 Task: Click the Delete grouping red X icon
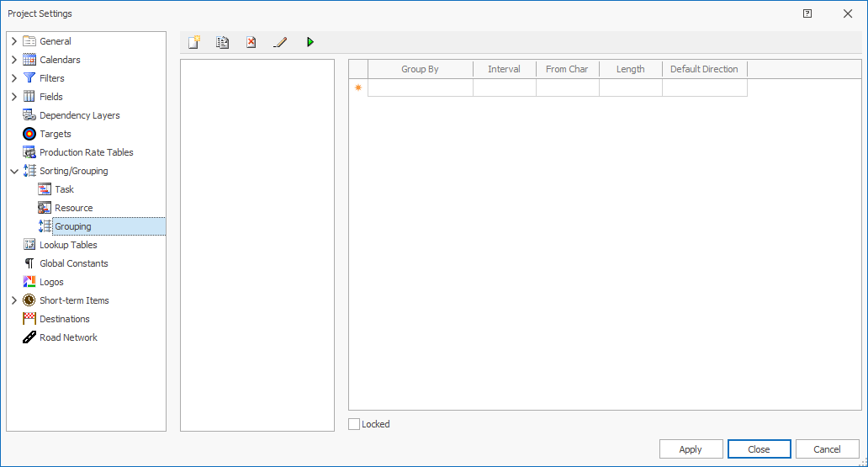251,42
